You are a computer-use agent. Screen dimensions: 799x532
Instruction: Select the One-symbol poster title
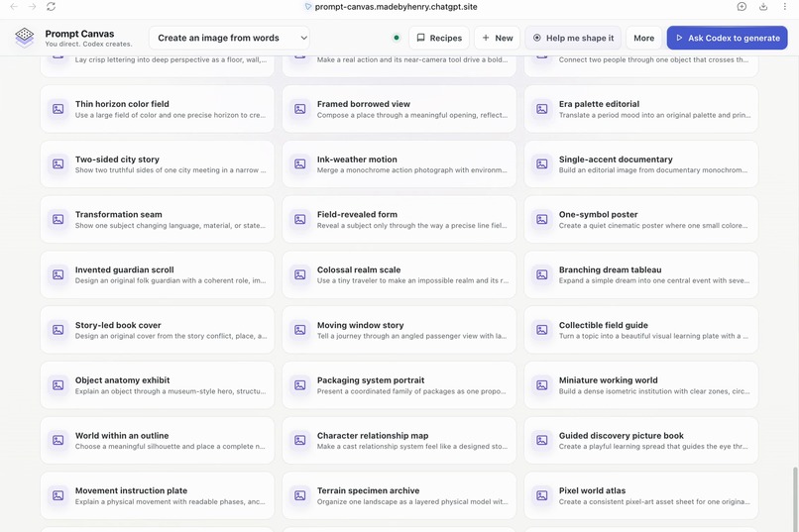click(598, 214)
